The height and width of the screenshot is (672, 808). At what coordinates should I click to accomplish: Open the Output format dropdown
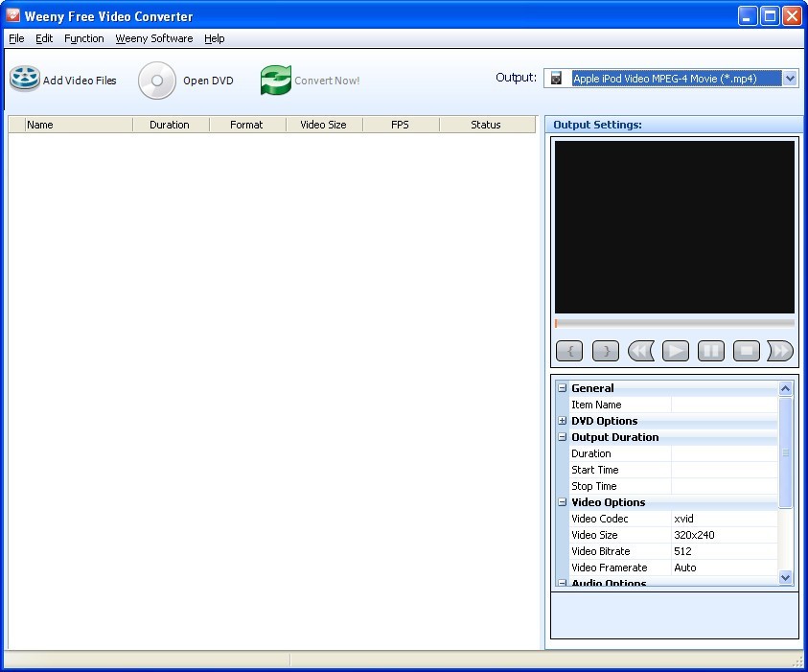click(788, 78)
